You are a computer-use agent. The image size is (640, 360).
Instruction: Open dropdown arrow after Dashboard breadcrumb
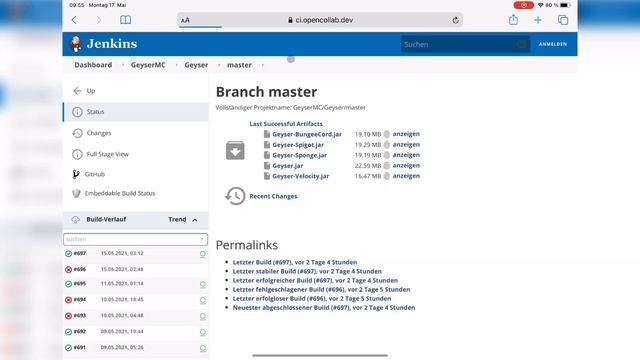pos(122,65)
